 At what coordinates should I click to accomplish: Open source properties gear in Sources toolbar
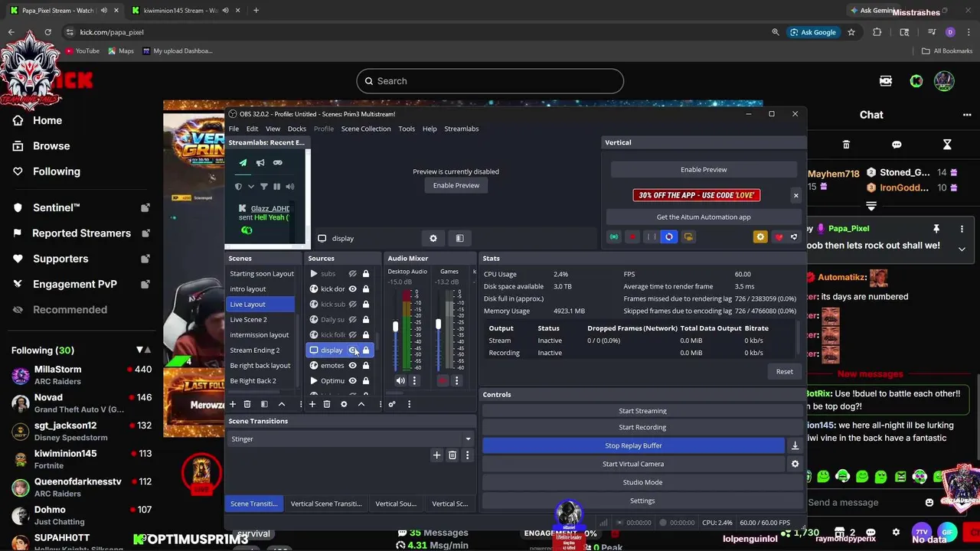(x=344, y=404)
